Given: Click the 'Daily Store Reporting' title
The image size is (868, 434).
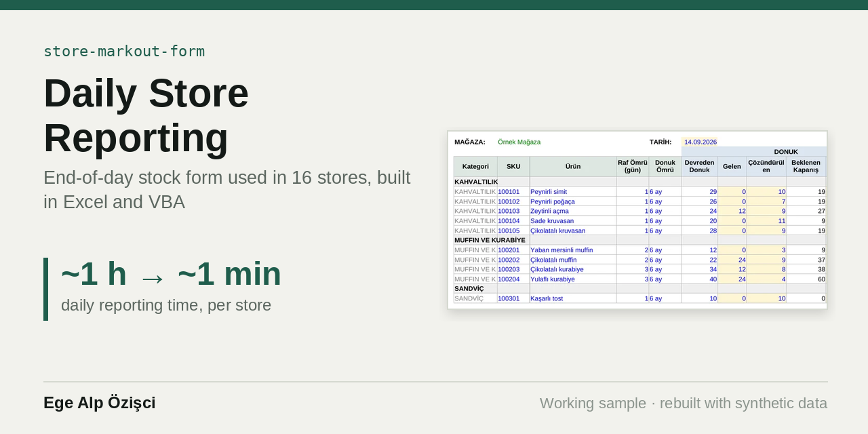Looking at the screenshot, I should click(x=146, y=115).
